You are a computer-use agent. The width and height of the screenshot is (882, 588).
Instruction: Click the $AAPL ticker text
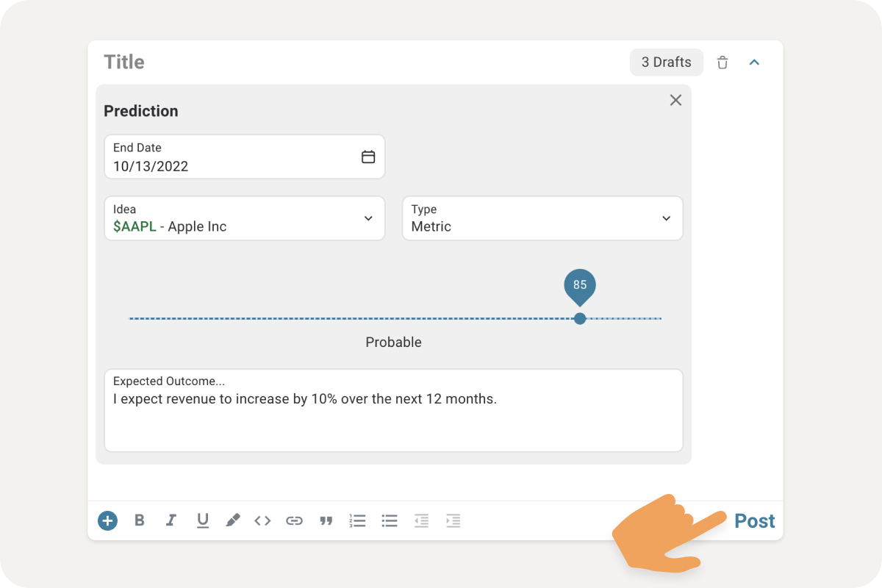pyautogui.click(x=135, y=226)
